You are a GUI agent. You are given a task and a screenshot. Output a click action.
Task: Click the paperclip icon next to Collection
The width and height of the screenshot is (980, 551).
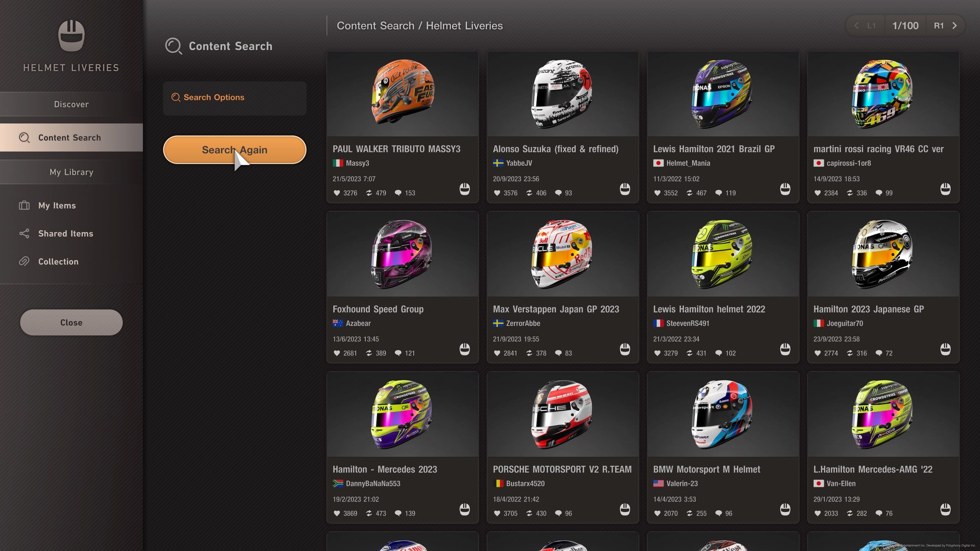coord(24,261)
